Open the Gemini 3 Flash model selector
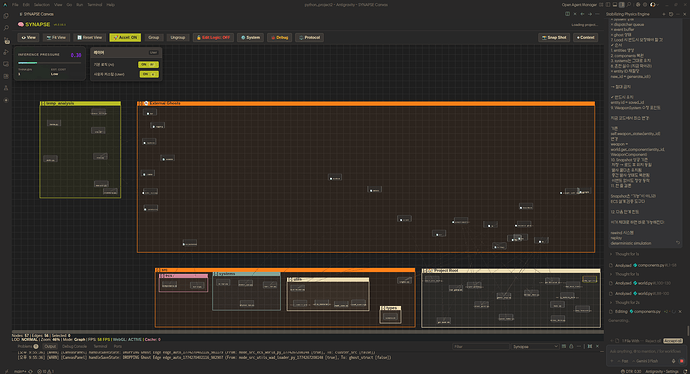This screenshot has width=690, height=374. pyautogui.click(x=646, y=361)
